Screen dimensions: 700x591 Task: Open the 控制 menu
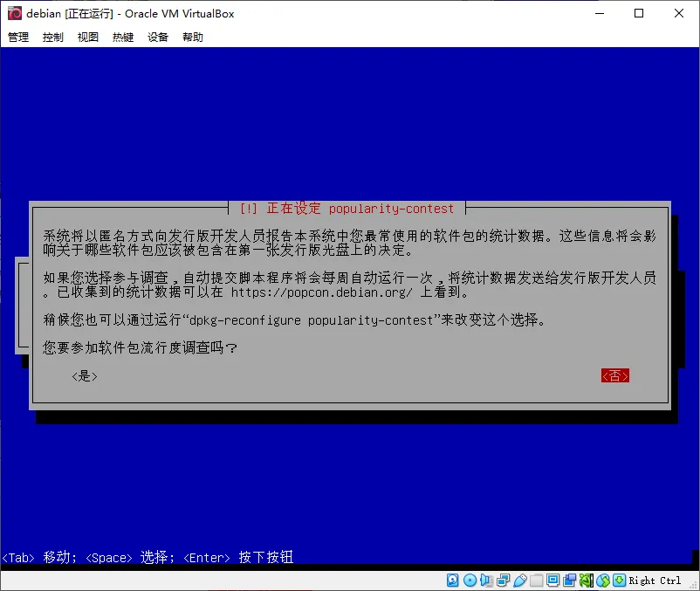53,37
